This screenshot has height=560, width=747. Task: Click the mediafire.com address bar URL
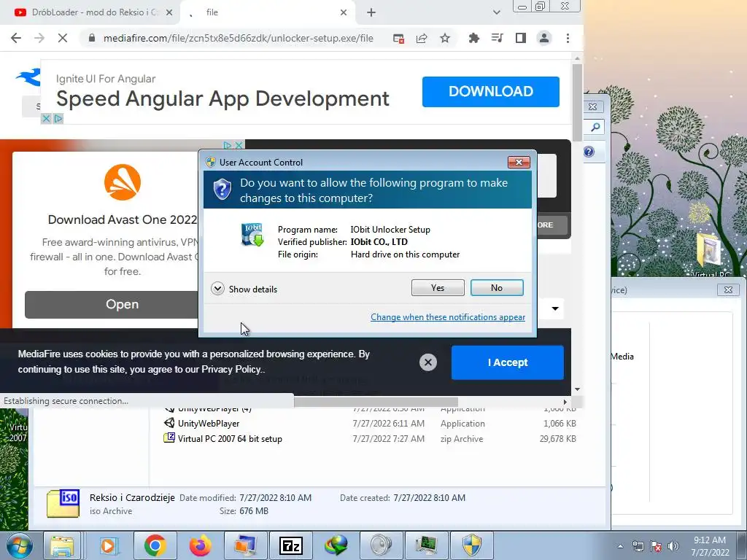[239, 38]
